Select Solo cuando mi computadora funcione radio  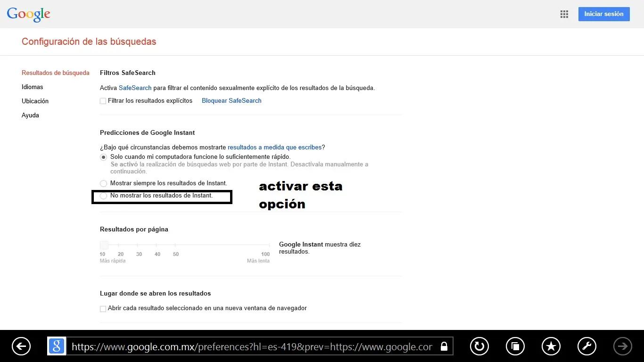coord(103,157)
